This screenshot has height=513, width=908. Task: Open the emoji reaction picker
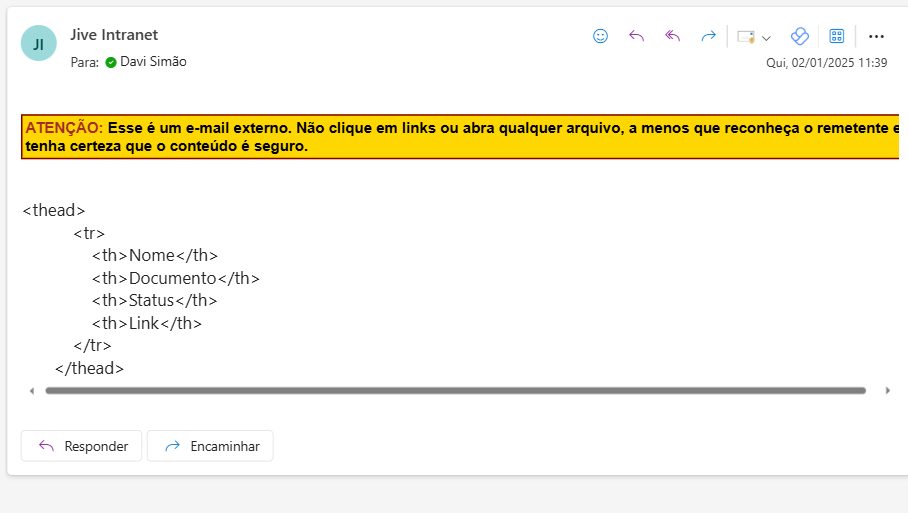click(601, 36)
